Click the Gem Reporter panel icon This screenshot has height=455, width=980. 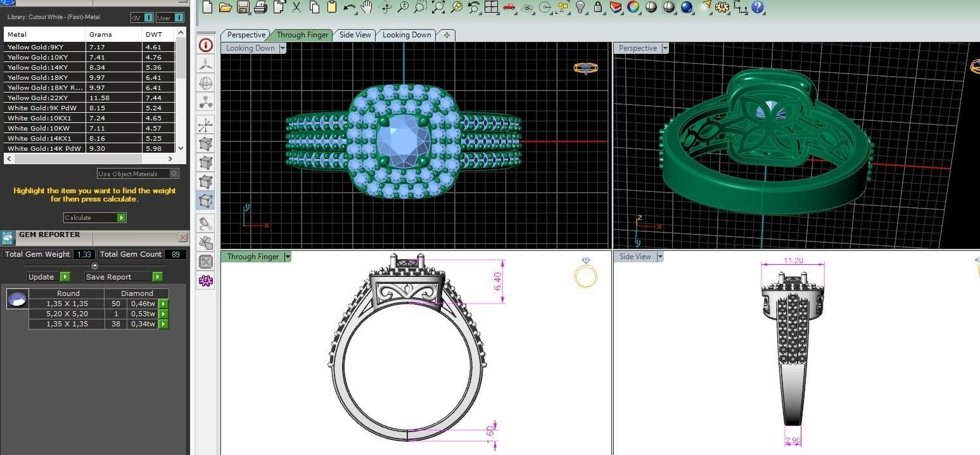8,238
